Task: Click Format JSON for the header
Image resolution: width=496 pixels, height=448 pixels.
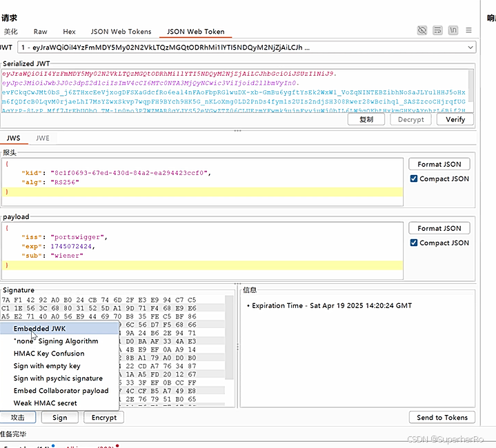Action: pos(439,164)
